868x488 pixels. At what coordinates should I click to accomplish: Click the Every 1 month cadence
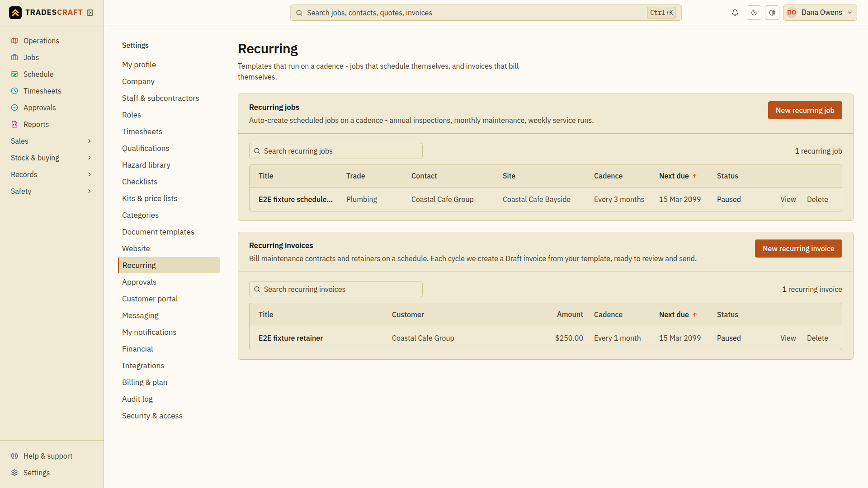(x=617, y=338)
